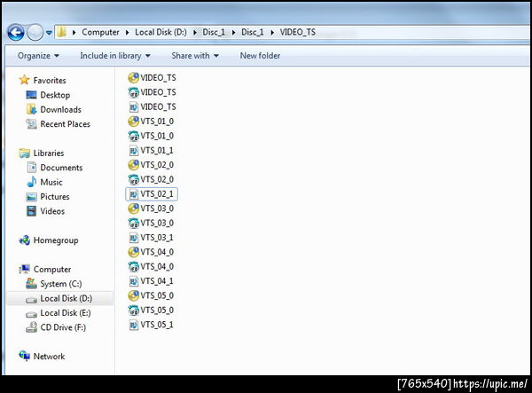Go back with the blue Back arrow
The height and width of the screenshot is (393, 532).
point(16,33)
